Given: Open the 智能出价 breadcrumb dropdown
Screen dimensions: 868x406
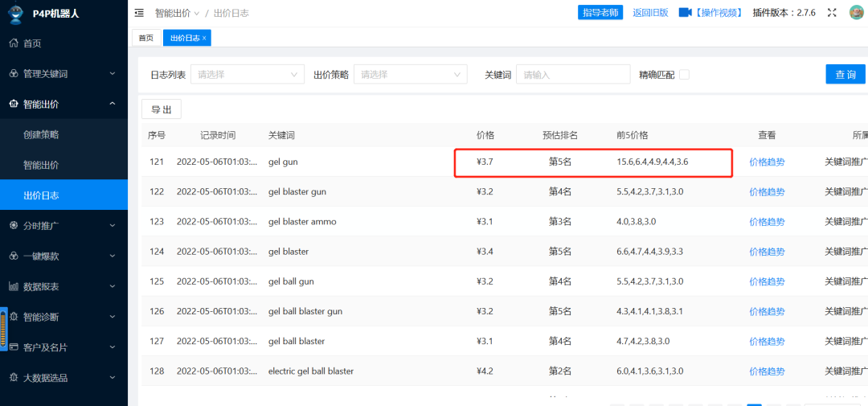Looking at the screenshot, I should click(177, 13).
